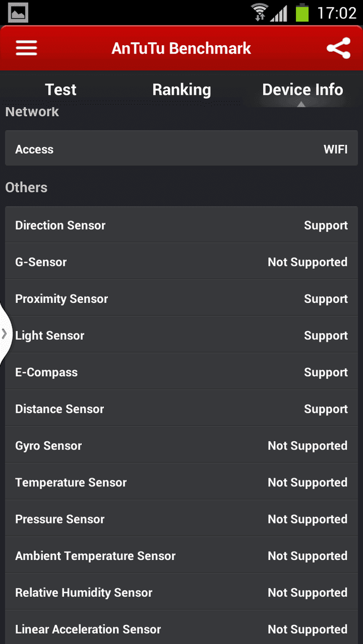The width and height of the screenshot is (363, 644).
Task: Select the Direction Sensor row
Action: coord(181,225)
